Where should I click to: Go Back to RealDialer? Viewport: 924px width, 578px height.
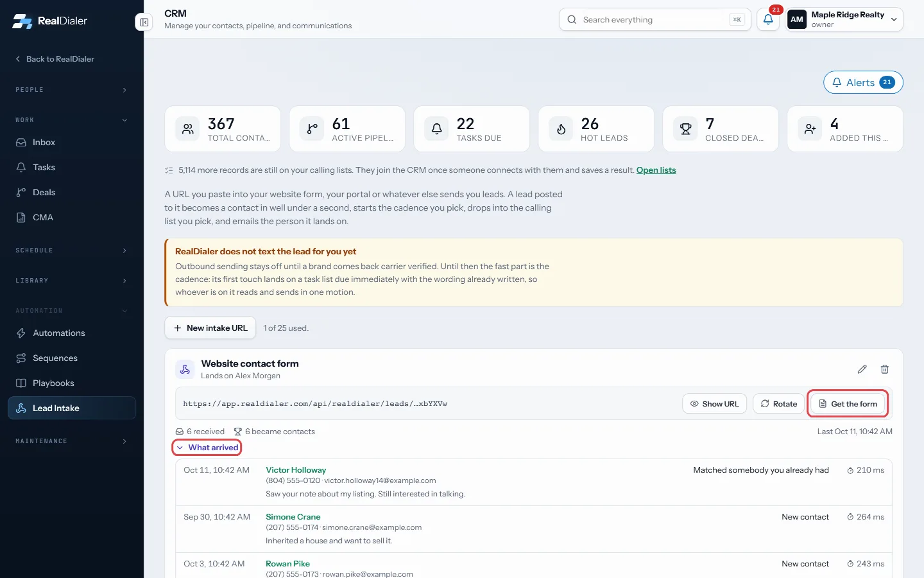(x=55, y=59)
